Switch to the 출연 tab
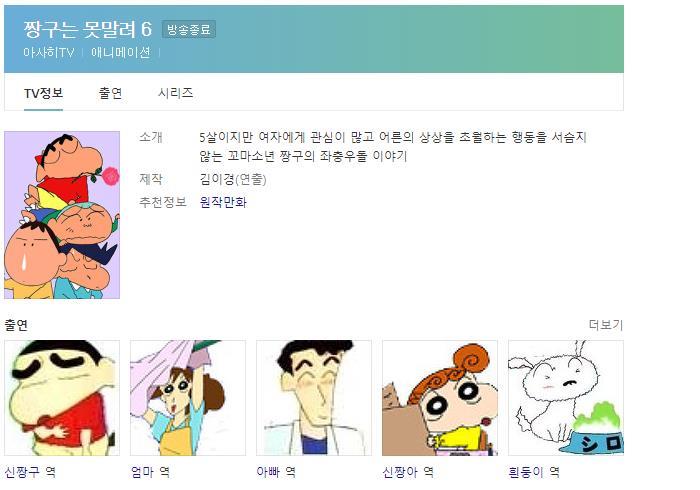 [x=110, y=93]
